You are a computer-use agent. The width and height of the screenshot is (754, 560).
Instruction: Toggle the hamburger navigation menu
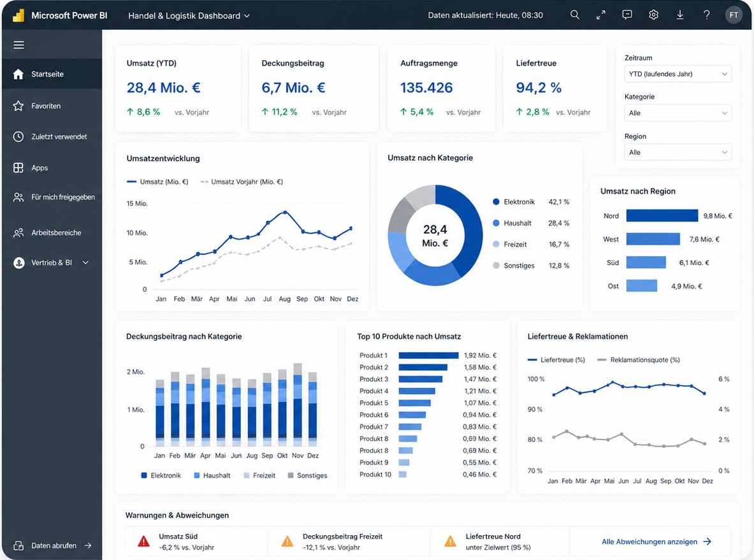18,45
